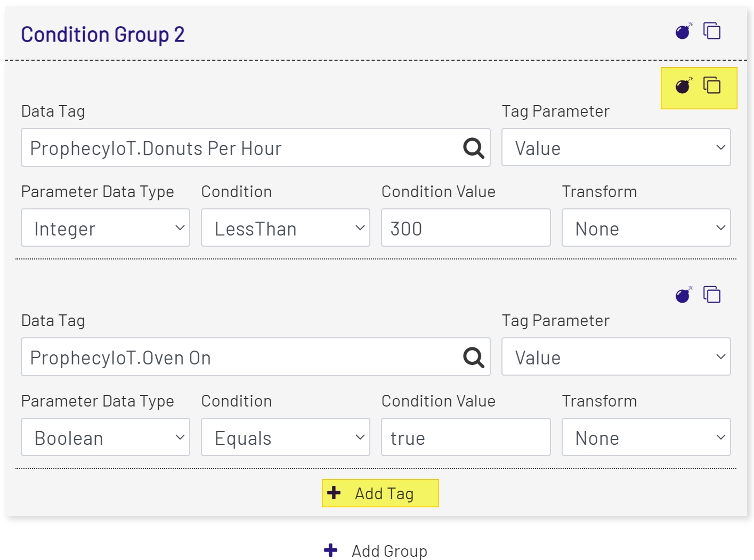Click the Condition Value field containing true

coord(465,437)
